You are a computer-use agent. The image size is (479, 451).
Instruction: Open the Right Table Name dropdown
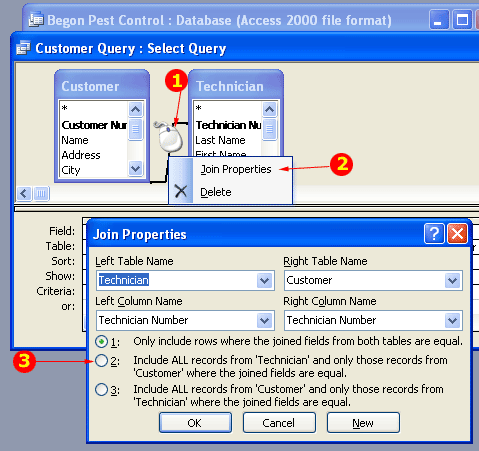point(452,281)
